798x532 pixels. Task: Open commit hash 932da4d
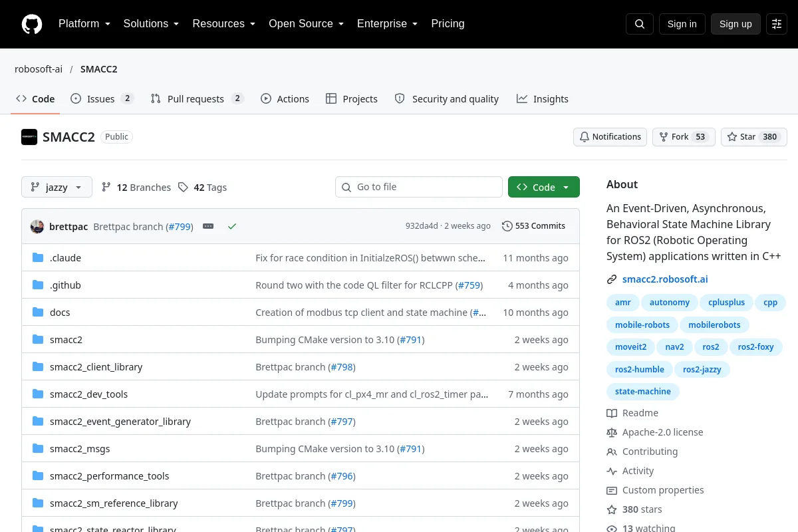422,226
